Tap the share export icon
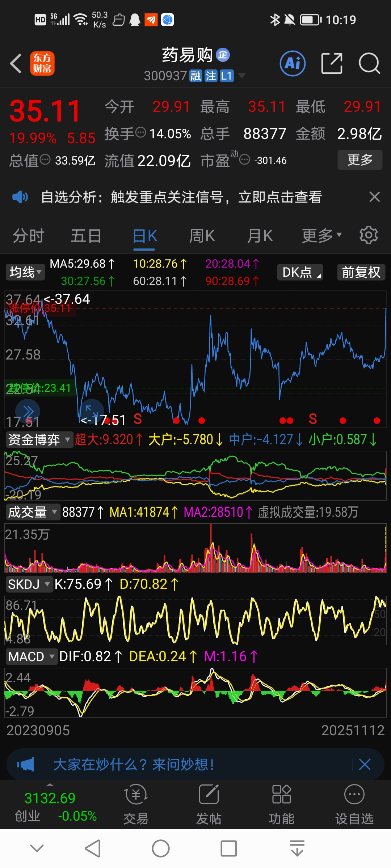The width and height of the screenshot is (391, 868). tap(332, 63)
